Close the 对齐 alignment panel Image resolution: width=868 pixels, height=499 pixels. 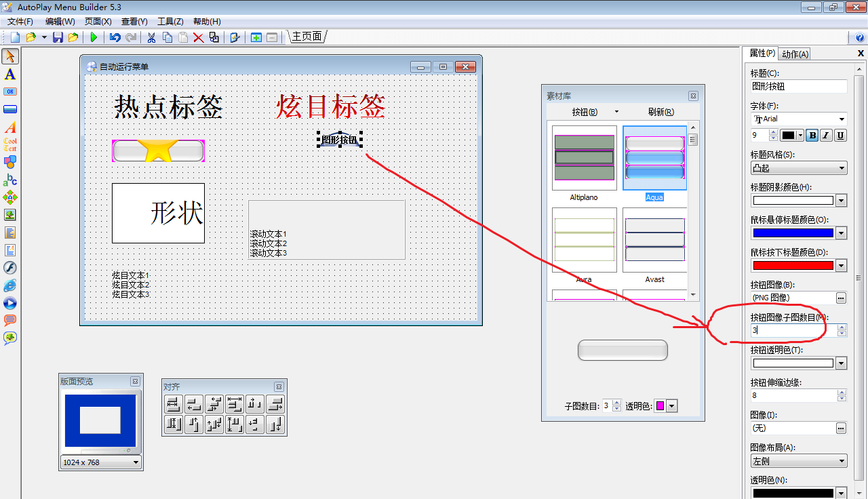pos(279,386)
